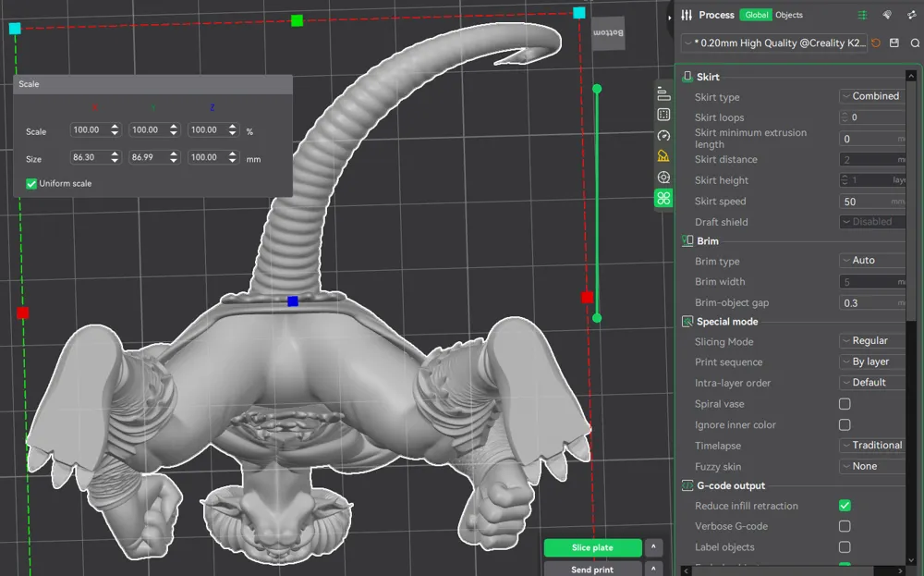This screenshot has height=576, width=924.
Task: Open the Strength settings tab icon
Action: 663,115
